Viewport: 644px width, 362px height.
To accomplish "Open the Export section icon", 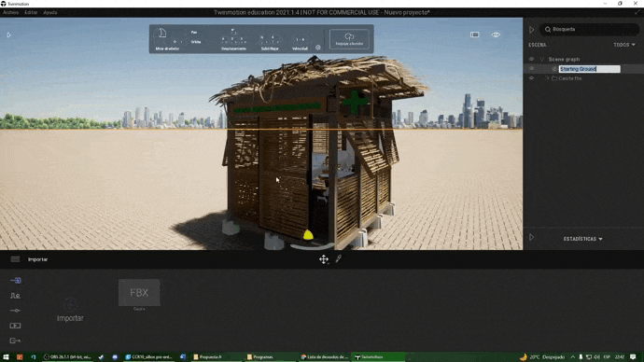I will tap(15, 341).
